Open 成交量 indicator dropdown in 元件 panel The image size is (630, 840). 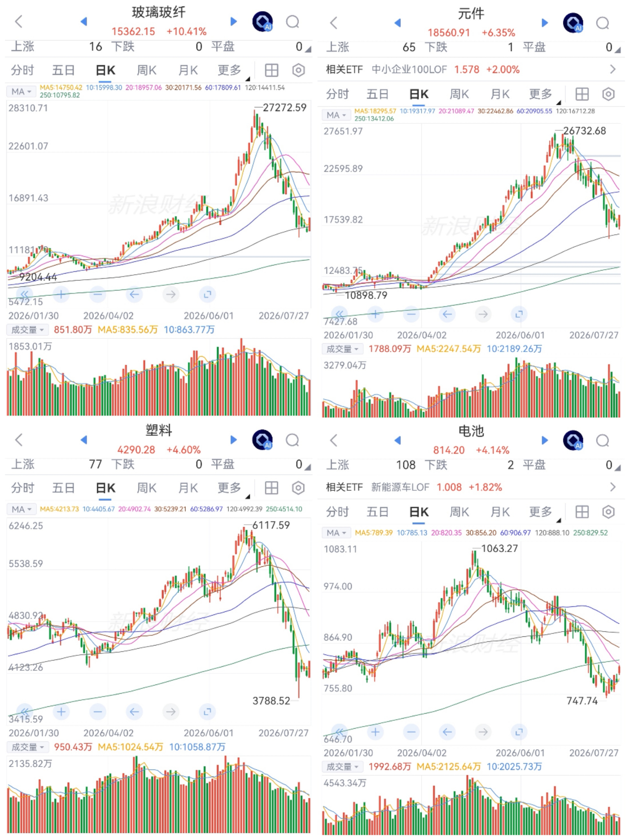(342, 349)
